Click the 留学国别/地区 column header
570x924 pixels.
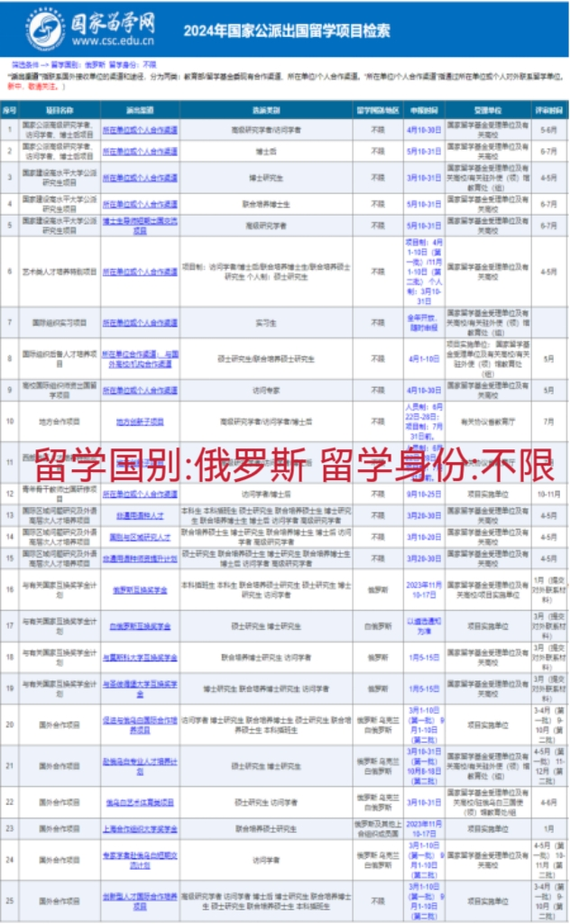(378, 110)
